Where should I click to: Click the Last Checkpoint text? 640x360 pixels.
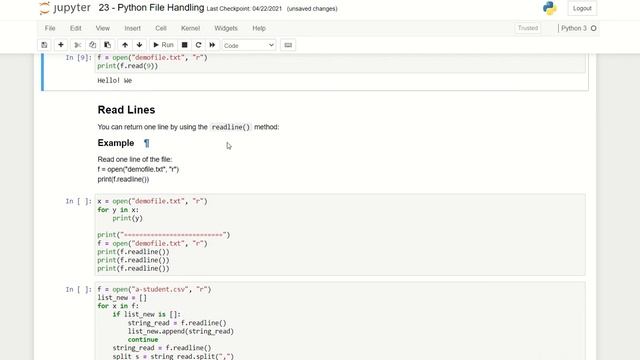pyautogui.click(x=244, y=9)
